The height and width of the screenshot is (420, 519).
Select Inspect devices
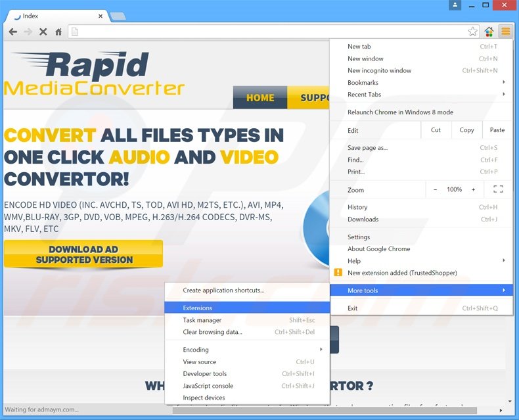(x=247, y=398)
